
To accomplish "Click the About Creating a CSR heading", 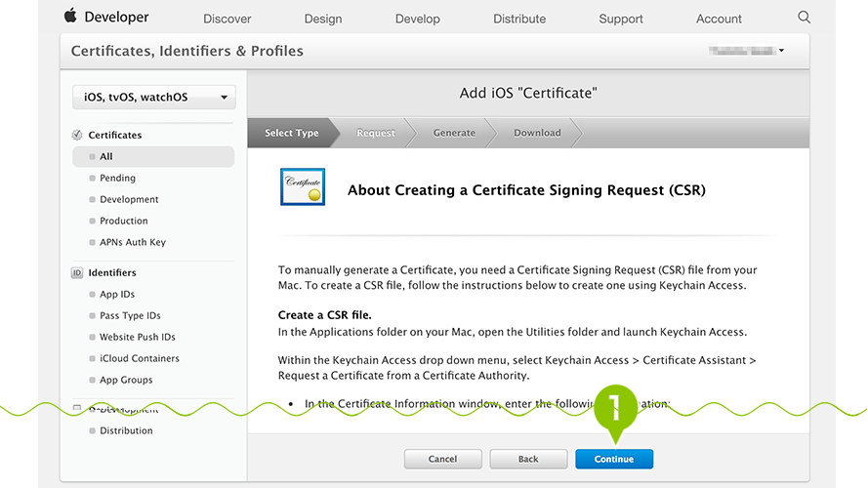I will pos(526,190).
